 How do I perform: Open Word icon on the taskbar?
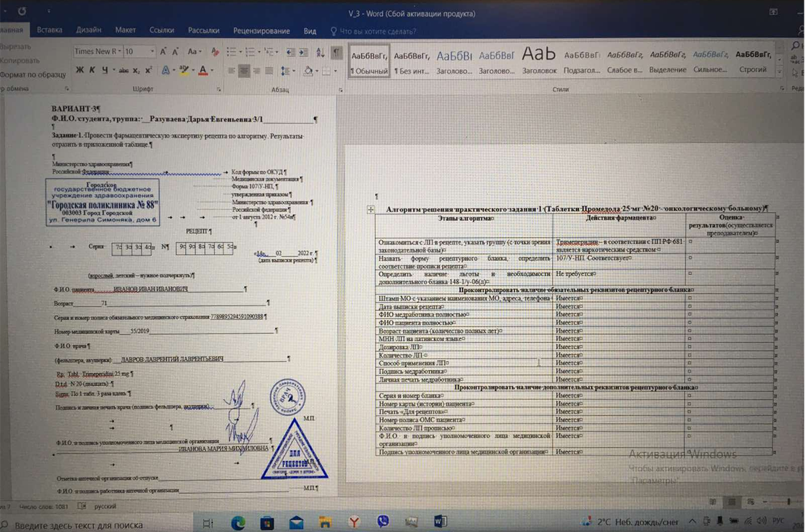click(441, 522)
